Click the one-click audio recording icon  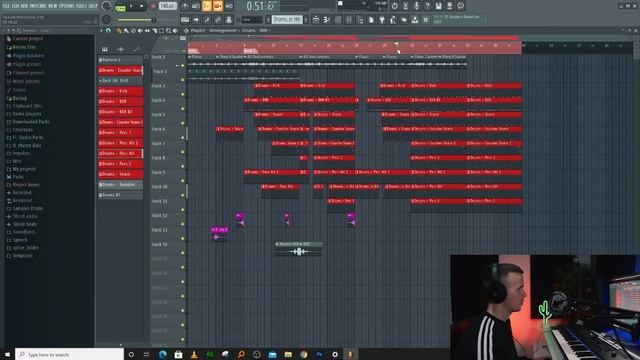(x=416, y=6)
